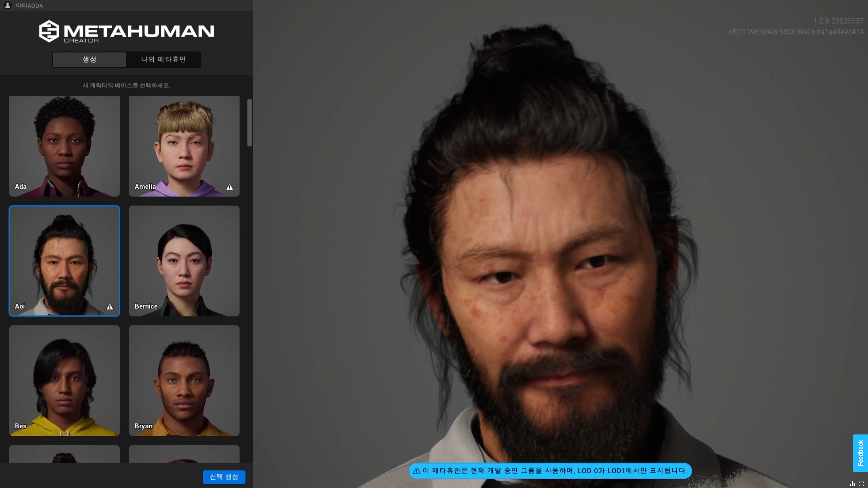This screenshot has width=868, height=488.
Task: Click the 아따ADDA username text
Action: tap(29, 6)
